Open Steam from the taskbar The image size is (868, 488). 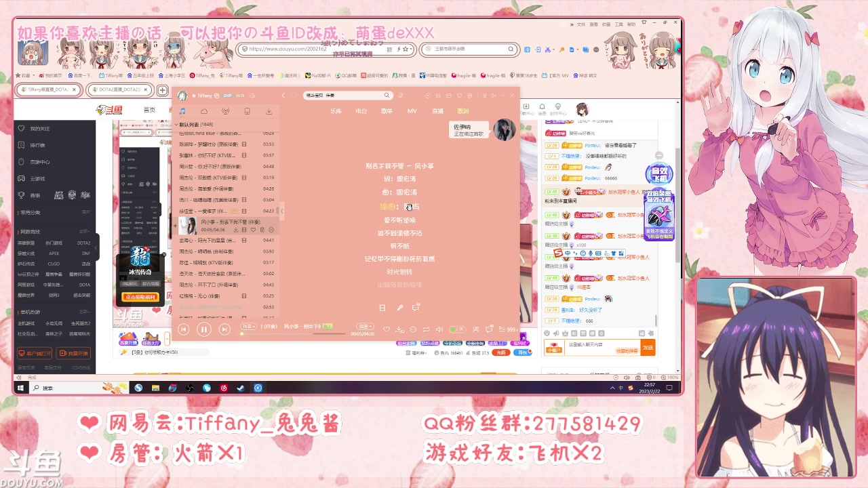pyautogui.click(x=241, y=388)
